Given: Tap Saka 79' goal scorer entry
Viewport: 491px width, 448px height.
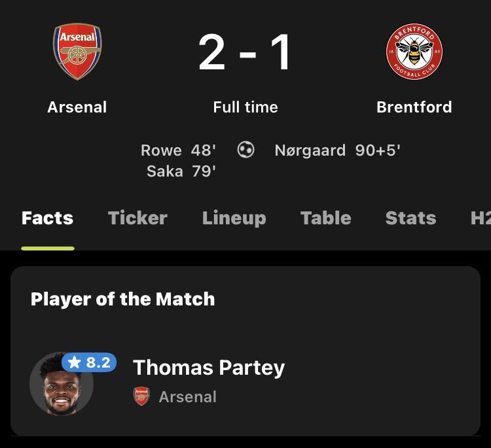Looking at the screenshot, I should (181, 172).
